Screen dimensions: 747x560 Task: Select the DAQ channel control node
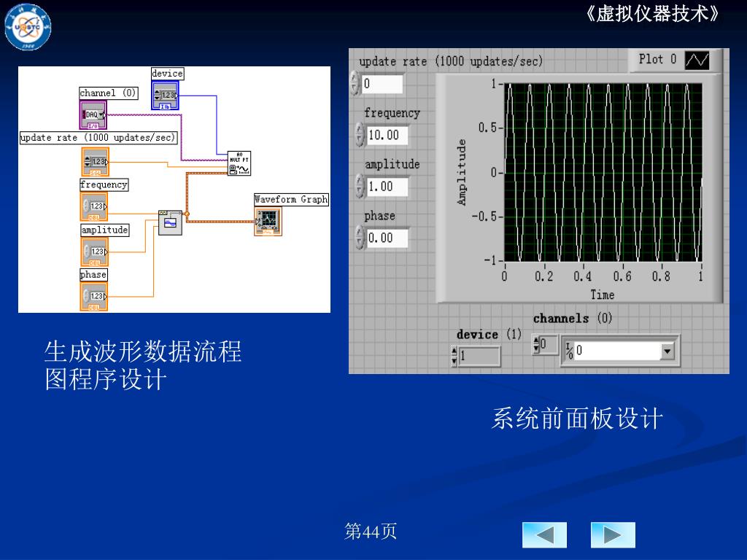(x=93, y=114)
